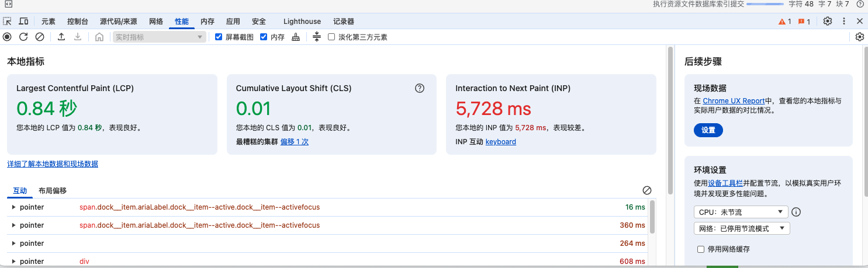
Task: Click the orange issues flag counter
Action: point(804,22)
